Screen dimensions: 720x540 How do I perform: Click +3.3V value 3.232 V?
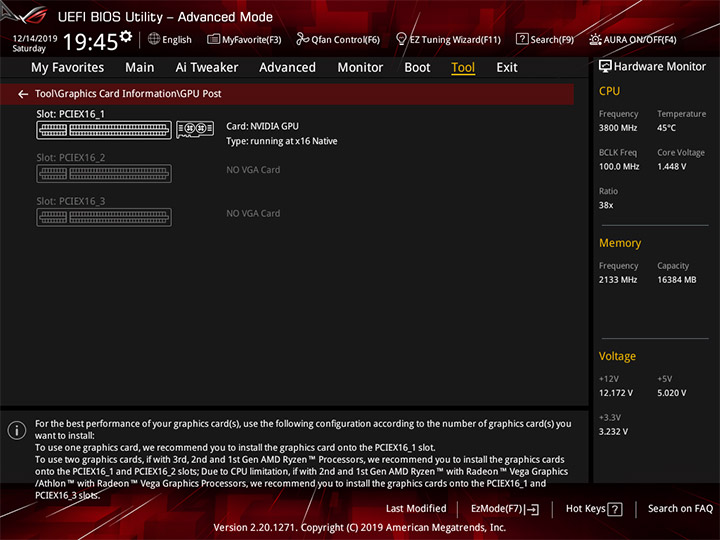(613, 432)
